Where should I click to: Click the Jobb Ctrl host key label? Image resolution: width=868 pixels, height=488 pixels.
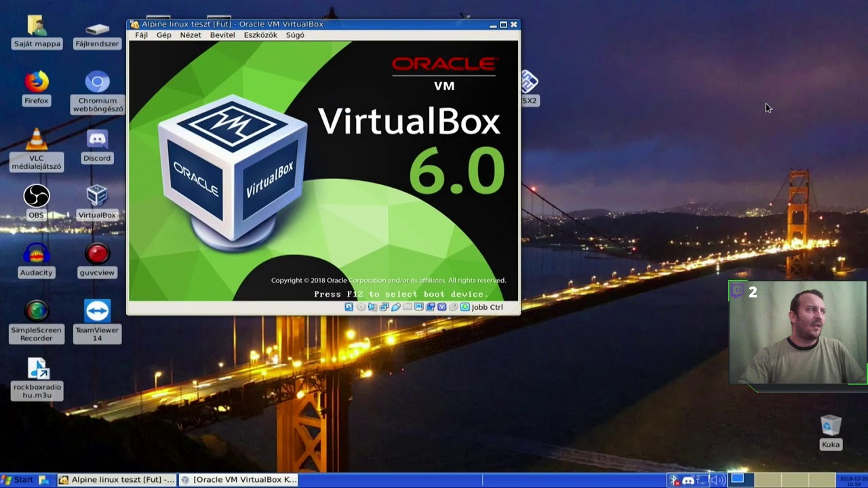488,307
